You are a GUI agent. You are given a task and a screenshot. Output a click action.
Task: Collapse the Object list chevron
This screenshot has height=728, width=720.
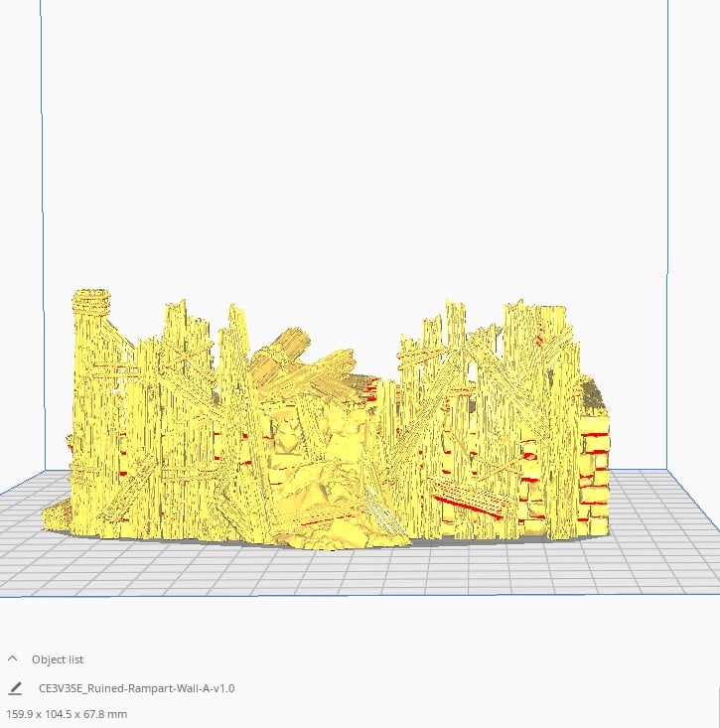(x=13, y=658)
